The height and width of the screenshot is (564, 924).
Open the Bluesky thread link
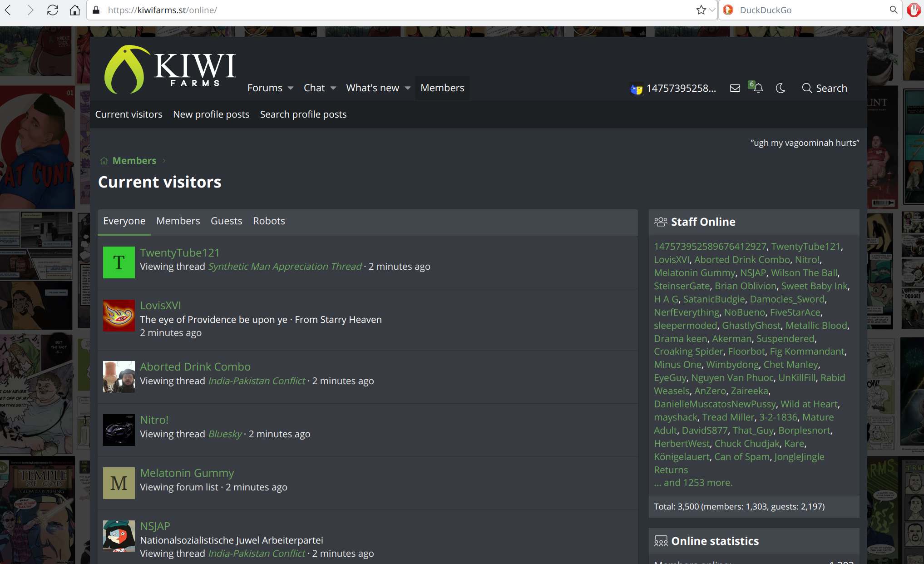[225, 434]
